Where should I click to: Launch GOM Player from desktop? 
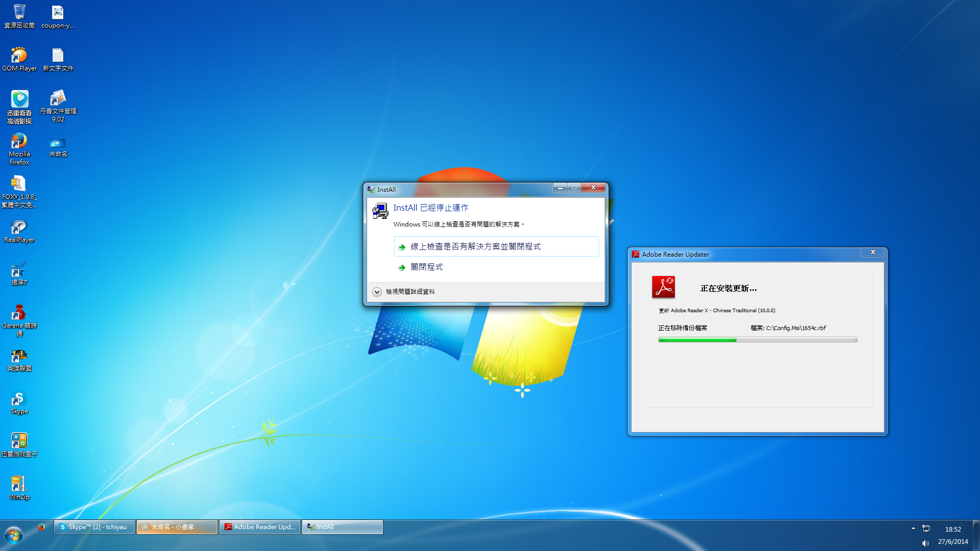tap(19, 59)
